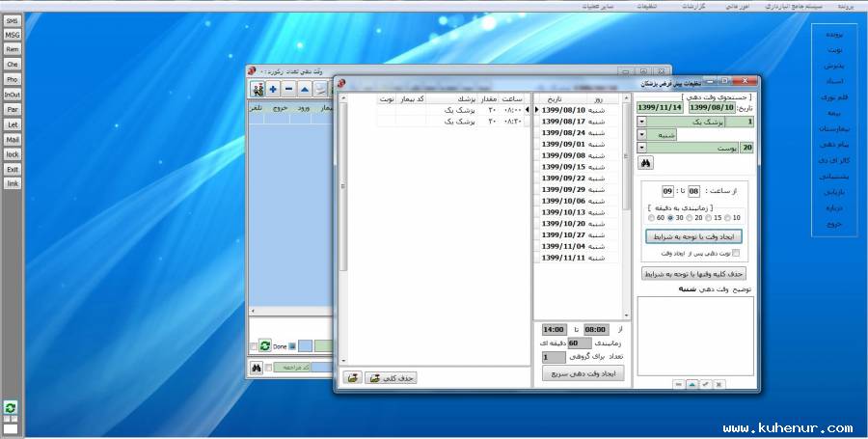Select the 1399/09/15 date row

(563, 167)
